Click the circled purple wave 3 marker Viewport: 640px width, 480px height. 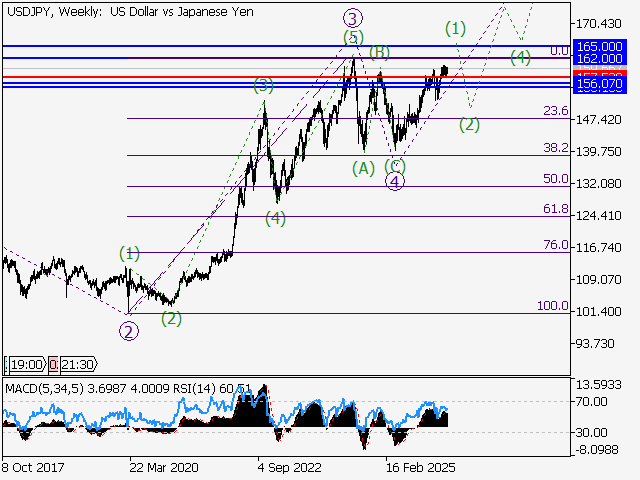pos(352,17)
